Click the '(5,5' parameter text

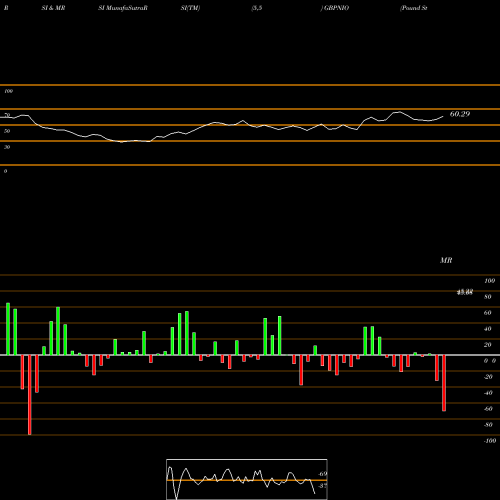[257, 8]
